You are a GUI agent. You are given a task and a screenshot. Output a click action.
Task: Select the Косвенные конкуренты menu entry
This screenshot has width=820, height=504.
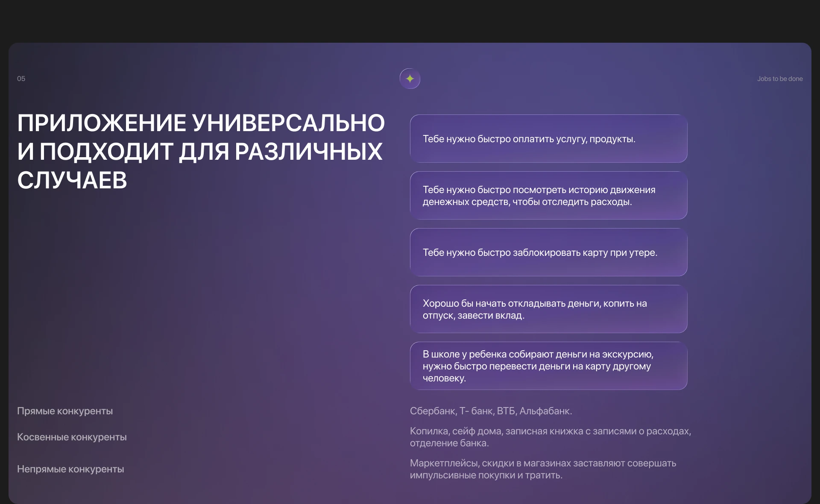pos(71,437)
